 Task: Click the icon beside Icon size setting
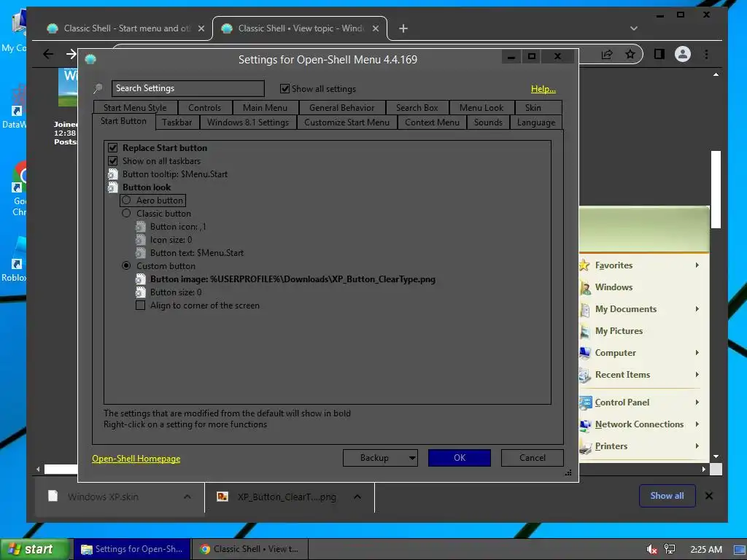click(141, 239)
